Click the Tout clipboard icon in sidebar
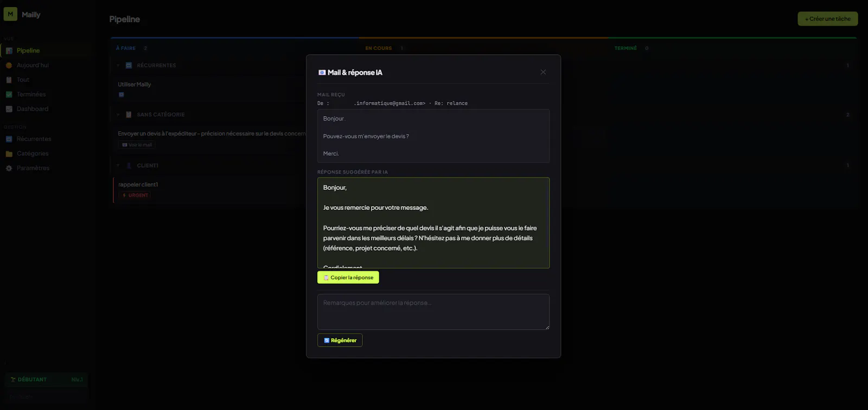868x410 pixels. (x=9, y=80)
